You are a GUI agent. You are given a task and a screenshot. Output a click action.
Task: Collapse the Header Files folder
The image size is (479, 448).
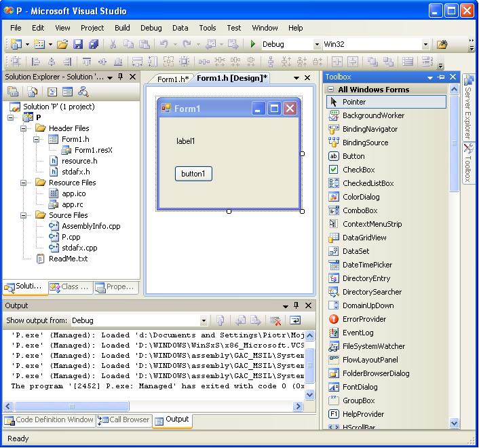tap(24, 128)
